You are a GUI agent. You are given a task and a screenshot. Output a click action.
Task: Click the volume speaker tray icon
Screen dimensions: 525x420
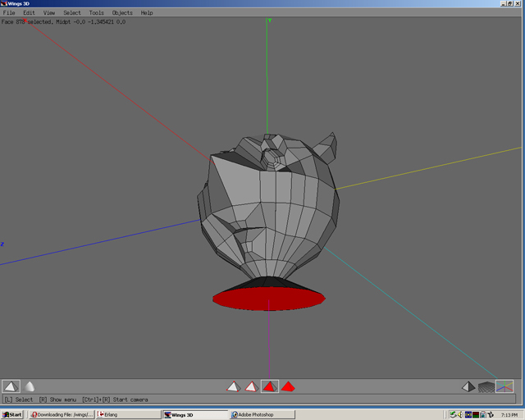point(460,414)
